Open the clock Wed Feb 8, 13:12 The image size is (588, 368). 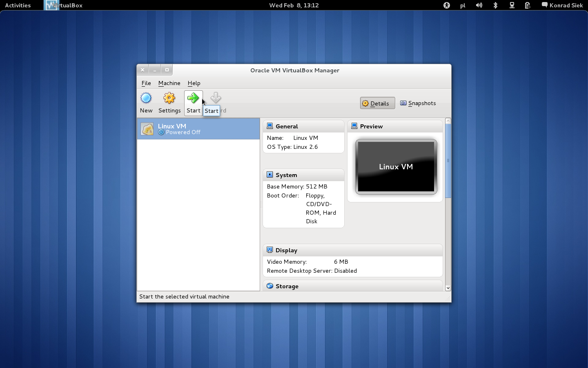(x=294, y=5)
